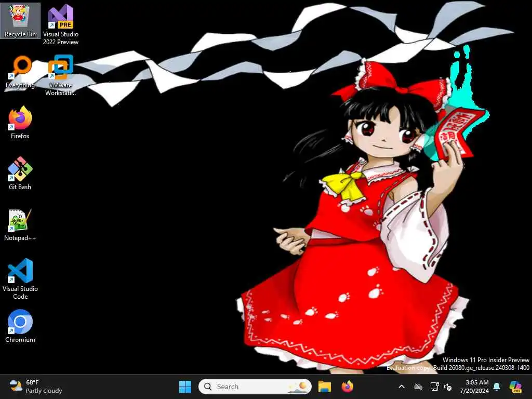
Task: Click the muted volume tray icon
Action: click(448, 387)
